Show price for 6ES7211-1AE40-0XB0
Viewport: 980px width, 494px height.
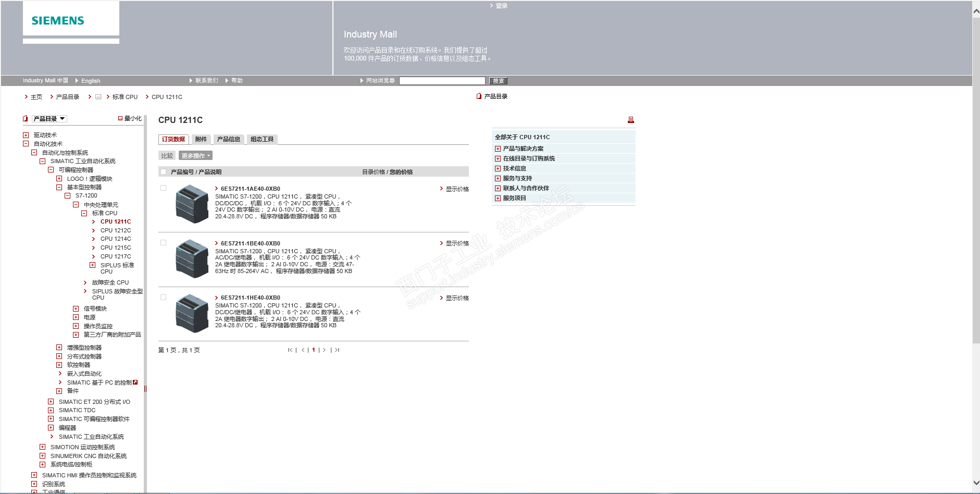[457, 189]
